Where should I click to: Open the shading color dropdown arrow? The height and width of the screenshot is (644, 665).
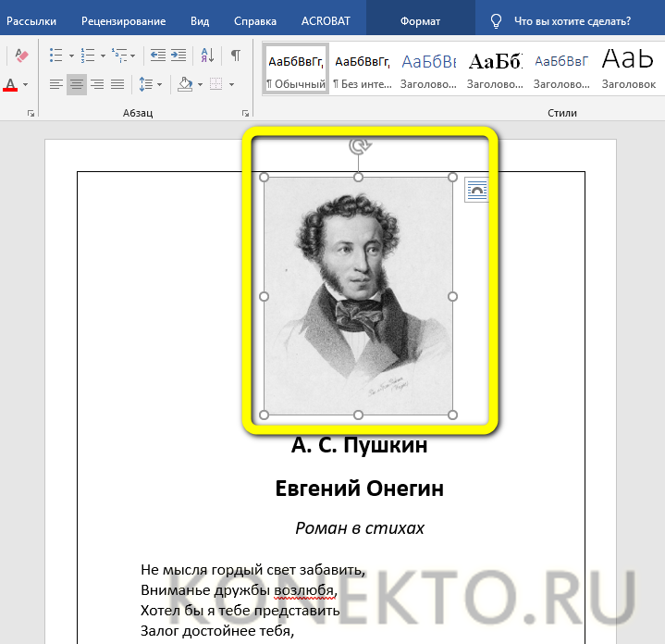tap(200, 84)
